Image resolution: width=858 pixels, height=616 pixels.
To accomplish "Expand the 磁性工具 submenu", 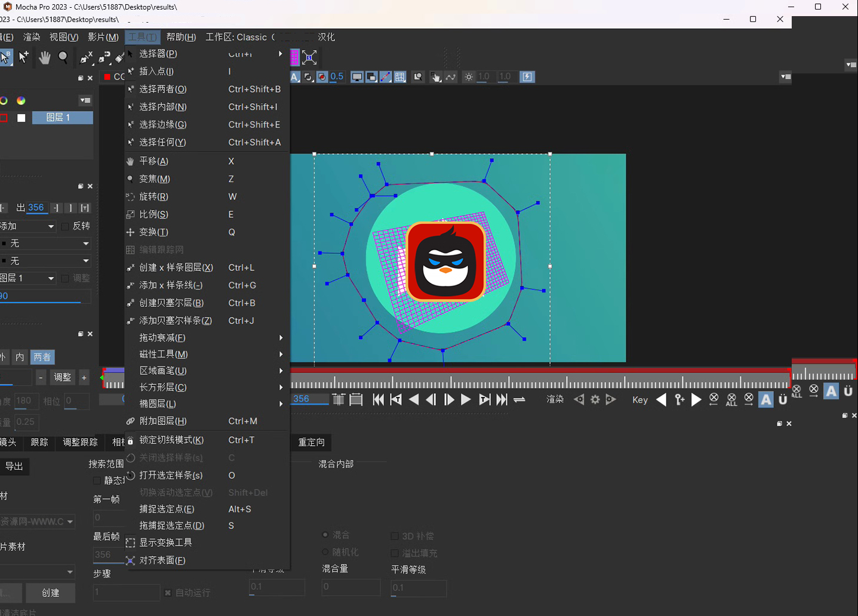I will tap(207, 355).
